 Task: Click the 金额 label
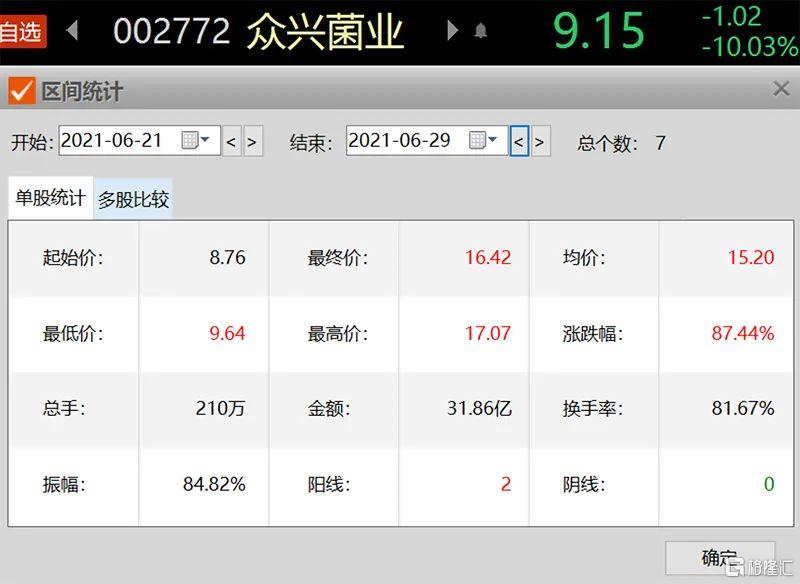coord(329,409)
